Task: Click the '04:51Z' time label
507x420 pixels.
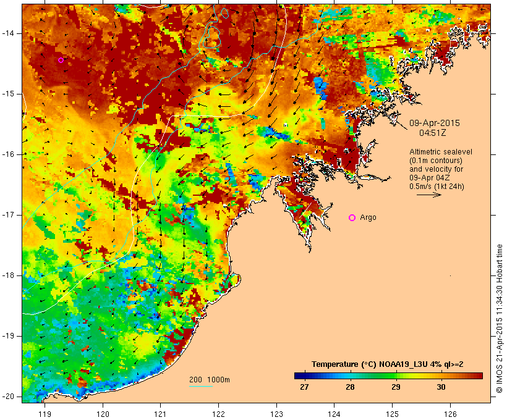Action: click(x=433, y=132)
